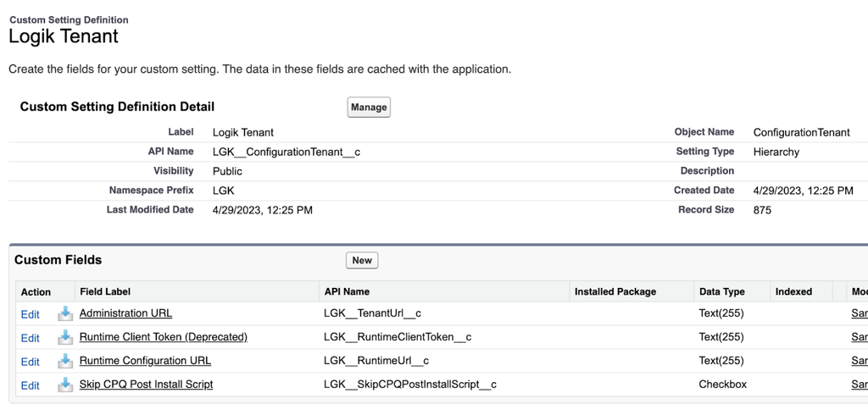Open the Runtime Client Token (Deprecated) link
Image resolution: width=868 pixels, height=404 pixels.
click(164, 337)
